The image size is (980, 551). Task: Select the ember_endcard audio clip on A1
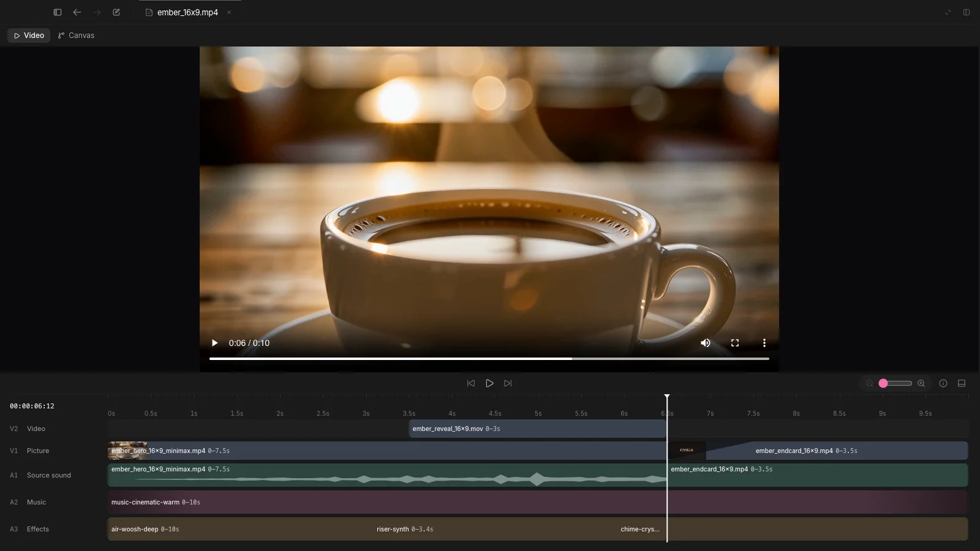click(818, 475)
